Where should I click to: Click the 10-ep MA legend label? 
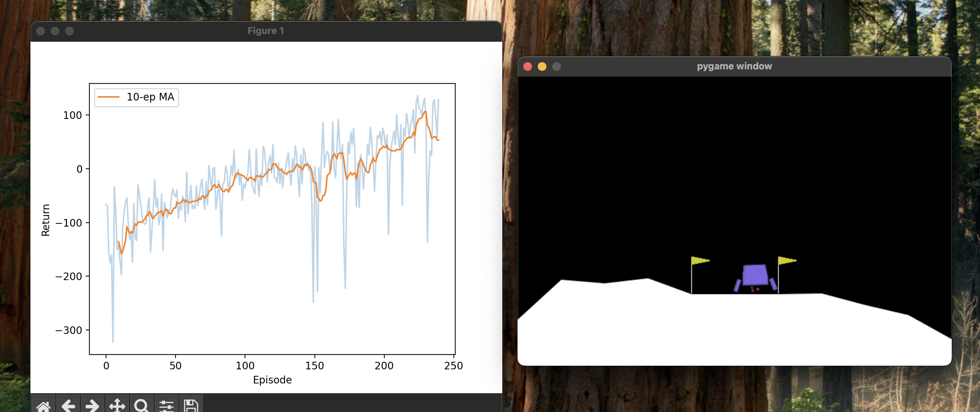[x=150, y=97]
